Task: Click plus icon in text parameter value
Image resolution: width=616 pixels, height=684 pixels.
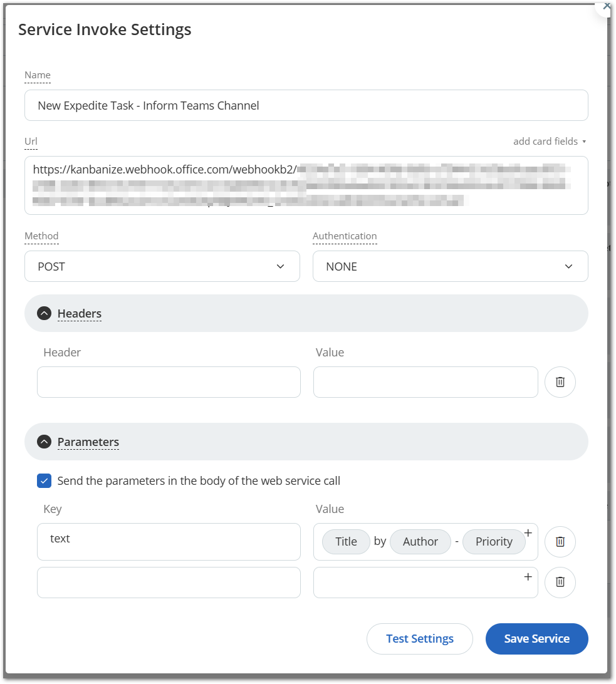Action: tap(528, 533)
